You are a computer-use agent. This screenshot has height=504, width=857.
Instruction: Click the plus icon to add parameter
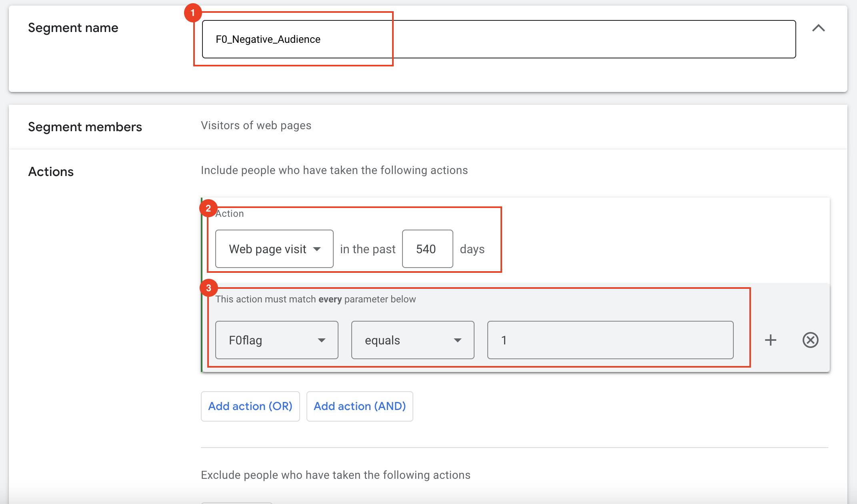point(770,340)
